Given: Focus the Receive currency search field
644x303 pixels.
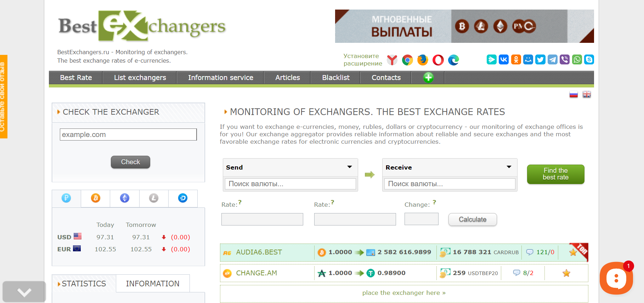Looking at the screenshot, I should pos(450,184).
